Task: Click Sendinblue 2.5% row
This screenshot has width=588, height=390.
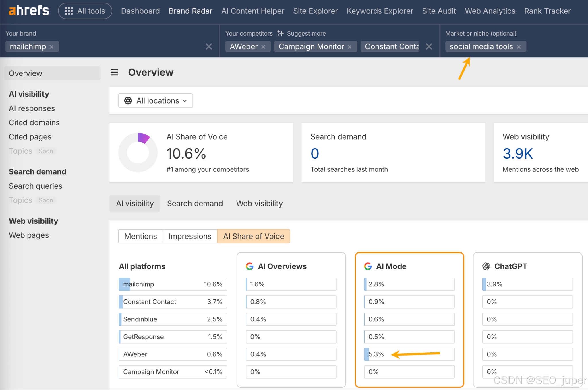Action: pos(173,319)
